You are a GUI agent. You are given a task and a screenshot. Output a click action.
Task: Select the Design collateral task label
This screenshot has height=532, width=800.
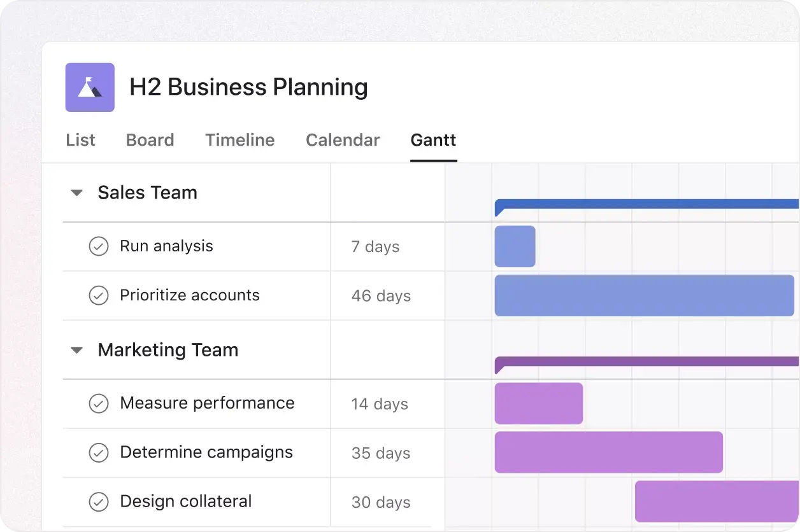coord(185,501)
